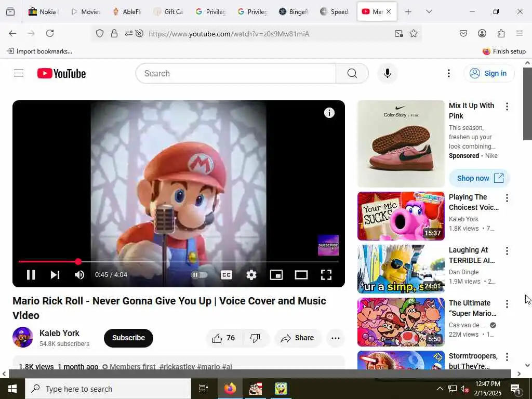Open menu for The Ultimate Super Mario video

(x=507, y=304)
